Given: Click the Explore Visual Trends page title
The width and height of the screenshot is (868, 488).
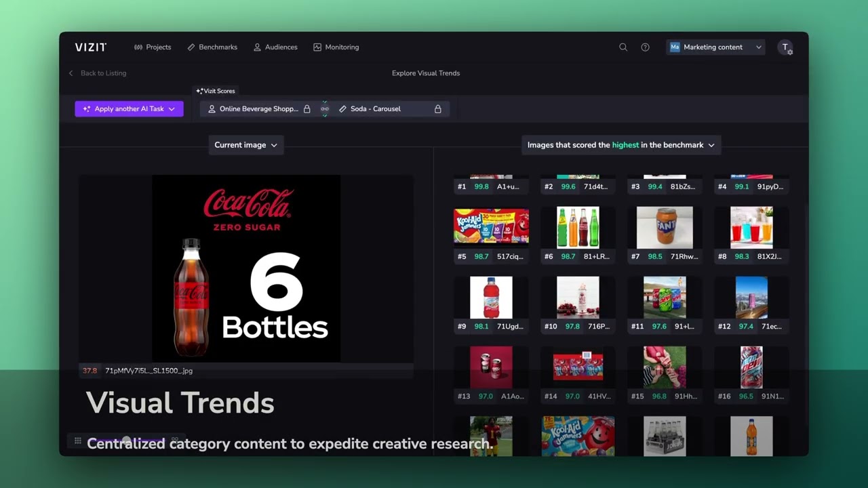Looking at the screenshot, I should coord(426,73).
